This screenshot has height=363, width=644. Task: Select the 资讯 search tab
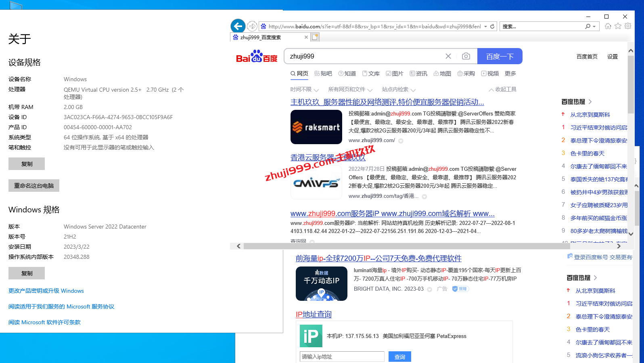(x=418, y=73)
